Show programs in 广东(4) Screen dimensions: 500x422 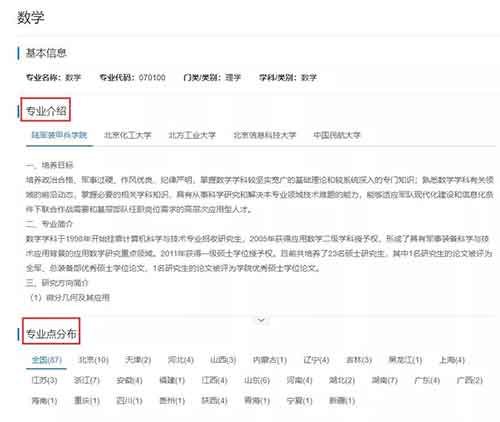pyautogui.click(x=427, y=380)
